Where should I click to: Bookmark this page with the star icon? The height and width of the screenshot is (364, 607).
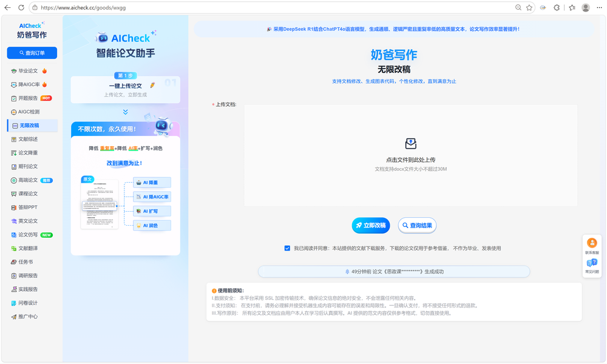click(529, 7)
